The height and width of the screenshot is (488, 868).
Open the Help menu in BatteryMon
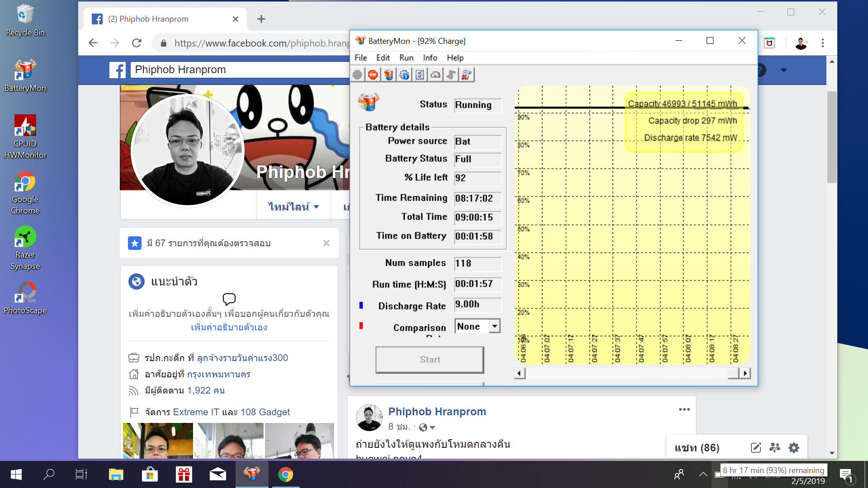point(455,57)
